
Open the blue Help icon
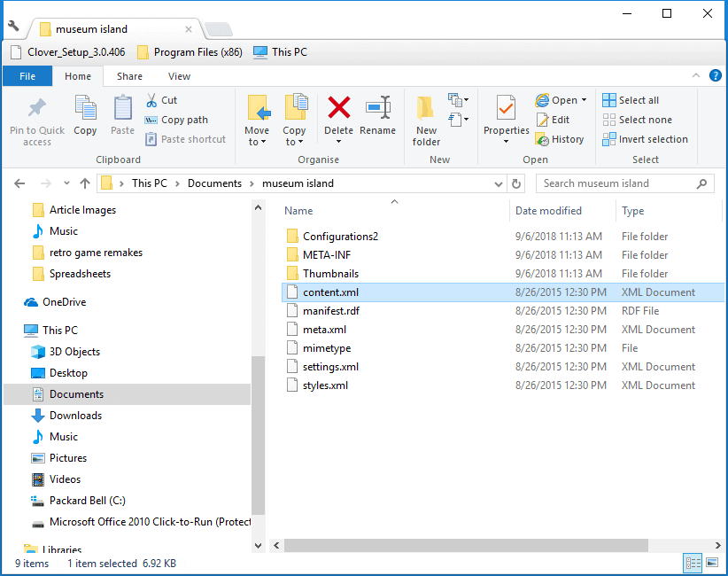click(x=716, y=75)
